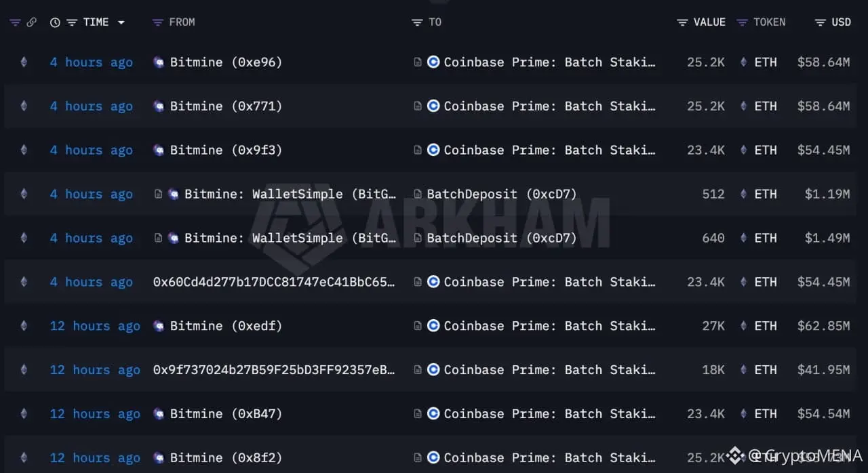Click the filter icon beside TIME label
Image resolution: width=868 pixels, height=473 pixels.
71,22
